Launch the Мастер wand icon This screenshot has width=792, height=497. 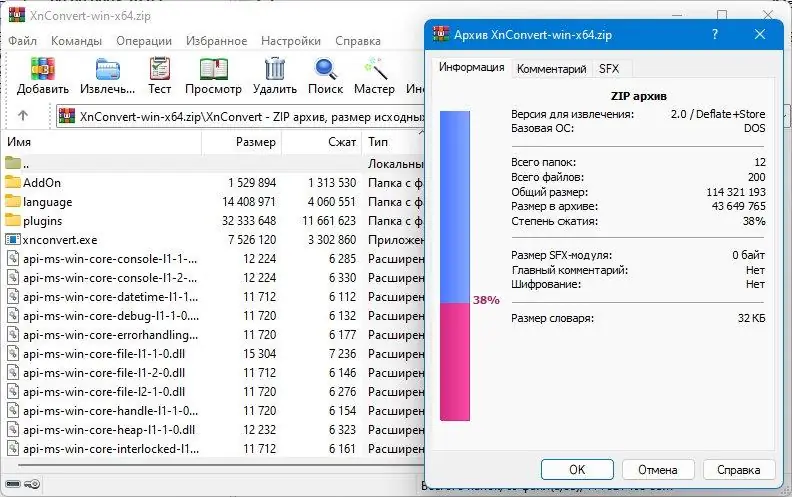coord(375,69)
